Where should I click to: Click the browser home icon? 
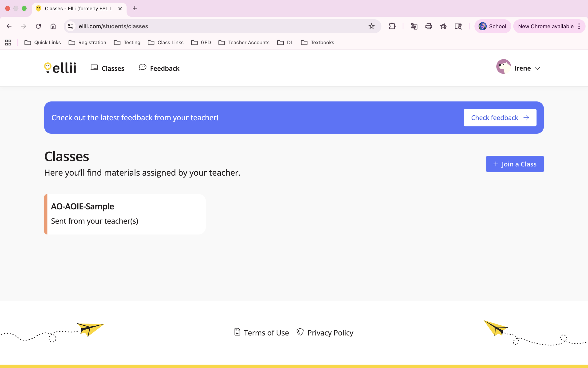coord(53,26)
